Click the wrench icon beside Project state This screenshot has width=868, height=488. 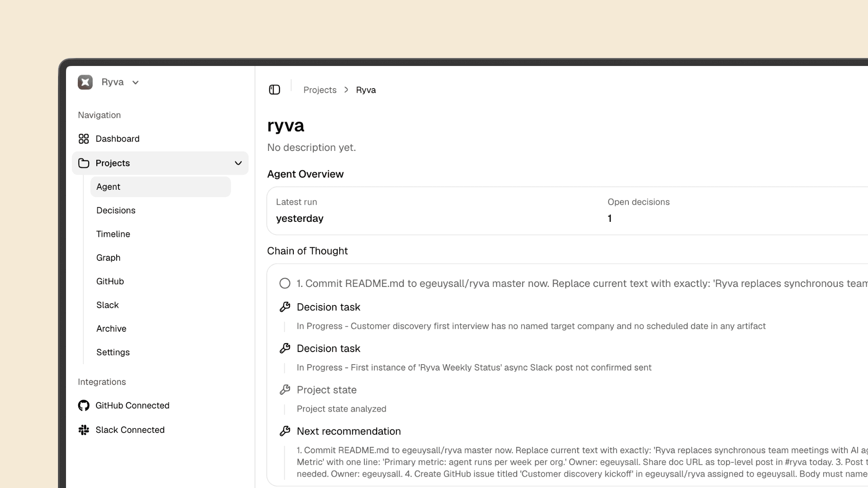click(285, 389)
